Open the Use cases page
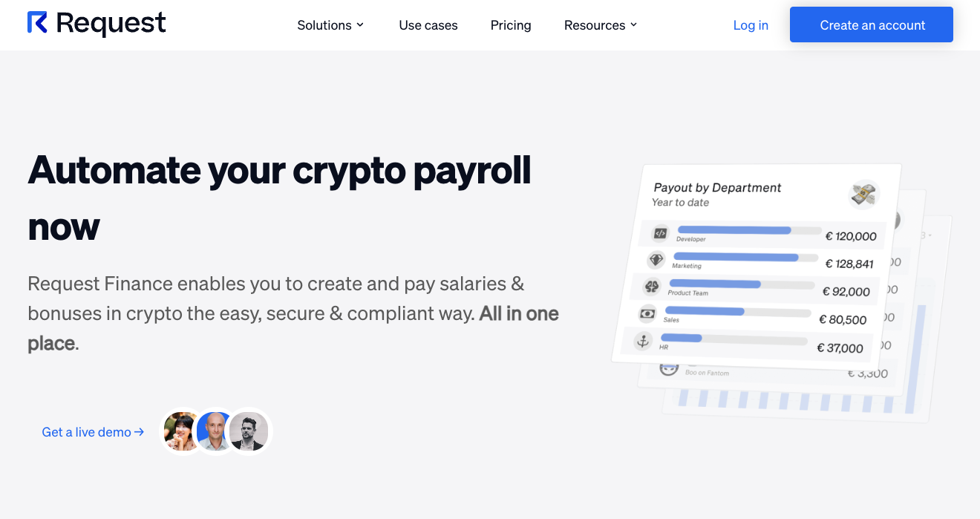Image resolution: width=980 pixels, height=519 pixels. [x=428, y=25]
